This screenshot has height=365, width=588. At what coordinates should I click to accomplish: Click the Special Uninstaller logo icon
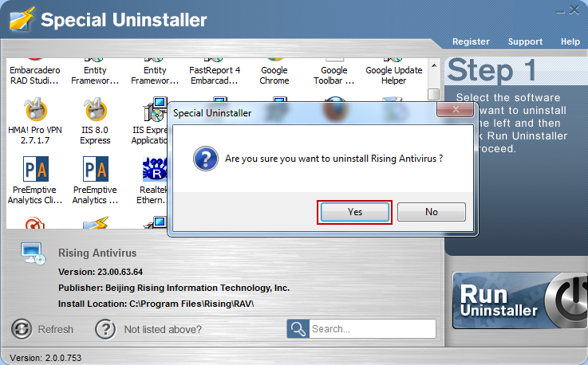click(22, 19)
